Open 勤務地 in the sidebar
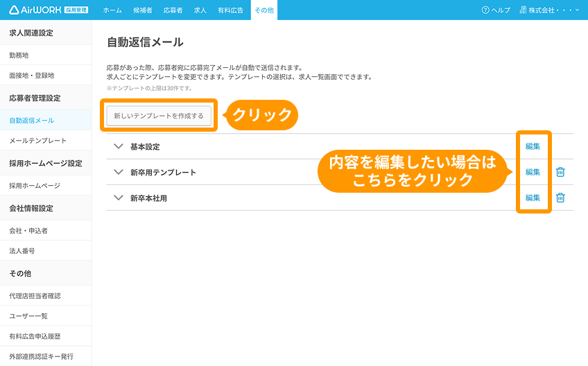Screen dimensions: 588x366 click(46, 55)
